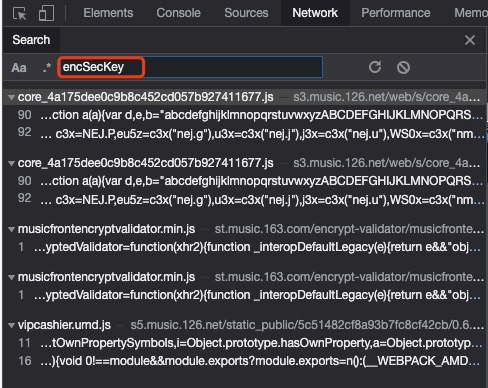
Task: Close the Search panel
Action: pyautogui.click(x=470, y=40)
